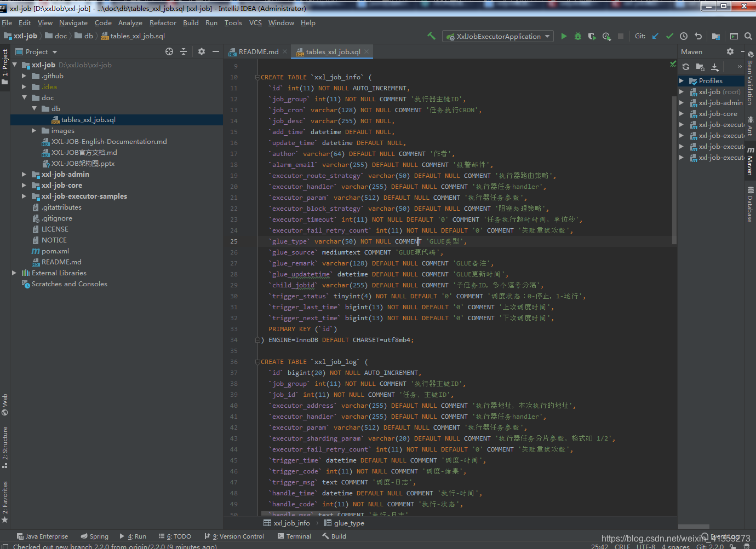This screenshot has width=756, height=549.
Task: Start debugging with the bug icon
Action: pyautogui.click(x=578, y=36)
